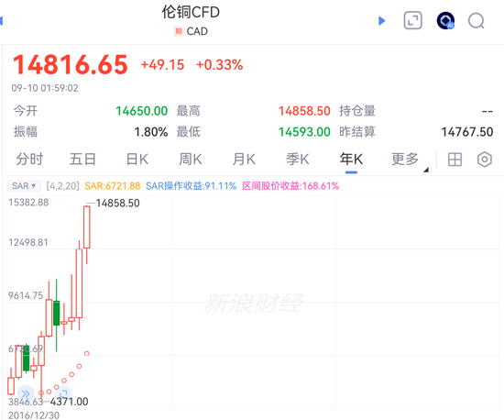This screenshot has height=420, width=504.
Task: Tap the date label 2016/12/30
Action: click(x=34, y=415)
